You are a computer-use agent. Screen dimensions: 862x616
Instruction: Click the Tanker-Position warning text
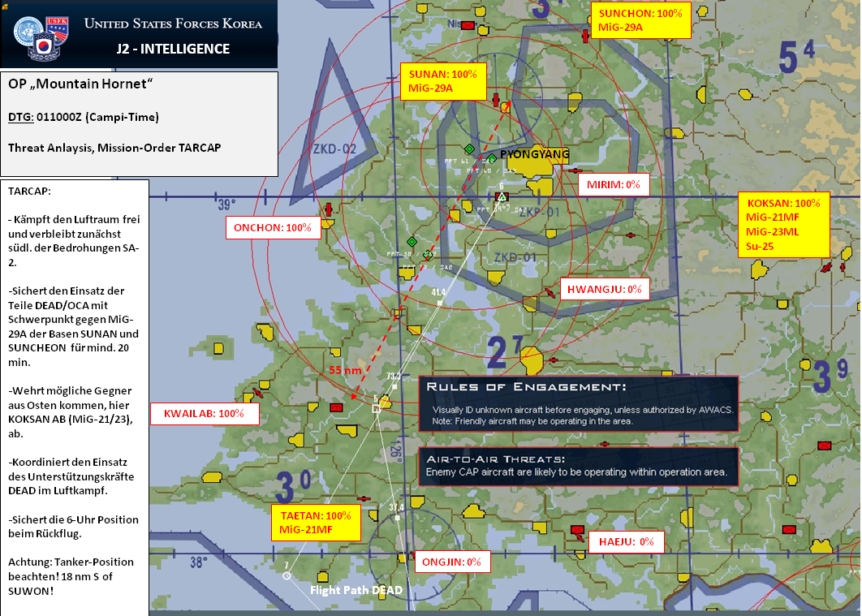(71, 576)
